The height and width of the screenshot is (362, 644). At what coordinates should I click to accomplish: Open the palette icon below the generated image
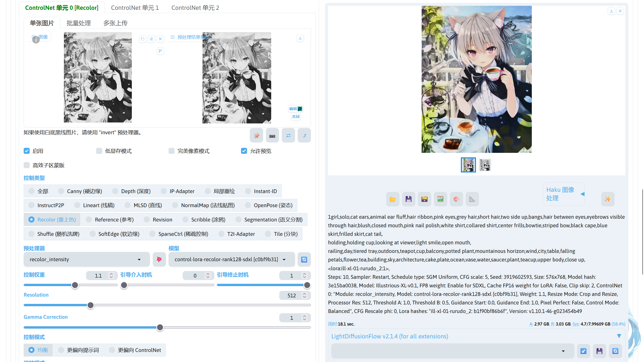click(x=456, y=199)
